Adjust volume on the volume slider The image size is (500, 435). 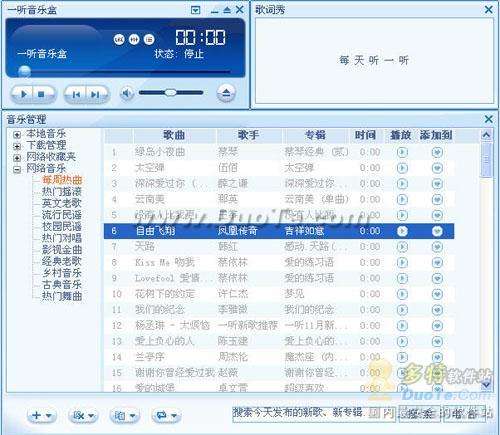171,92
